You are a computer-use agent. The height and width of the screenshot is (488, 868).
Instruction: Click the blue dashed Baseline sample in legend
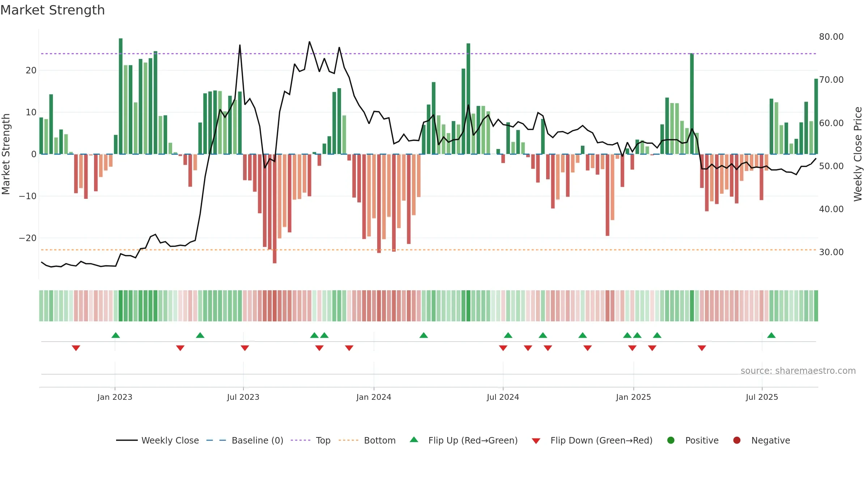216,440
